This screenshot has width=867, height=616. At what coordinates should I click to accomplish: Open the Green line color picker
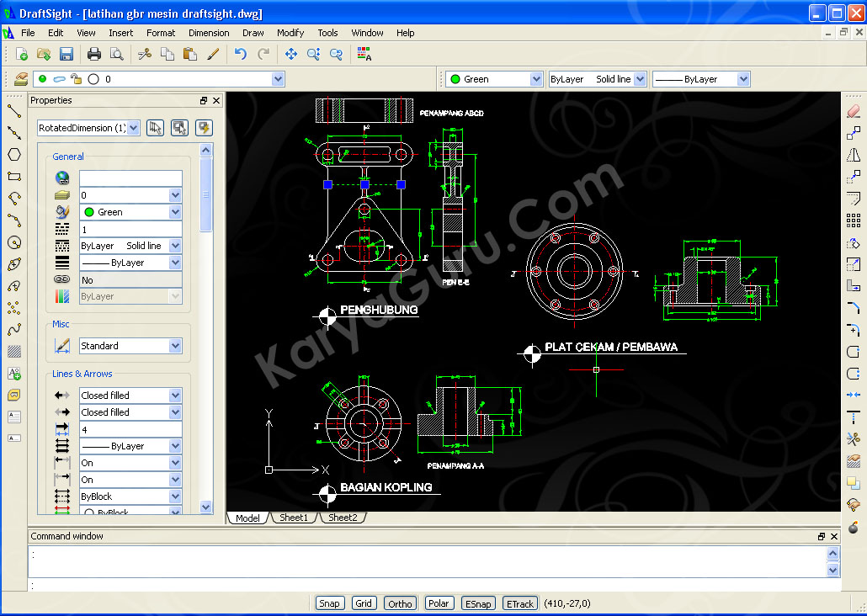click(537, 78)
